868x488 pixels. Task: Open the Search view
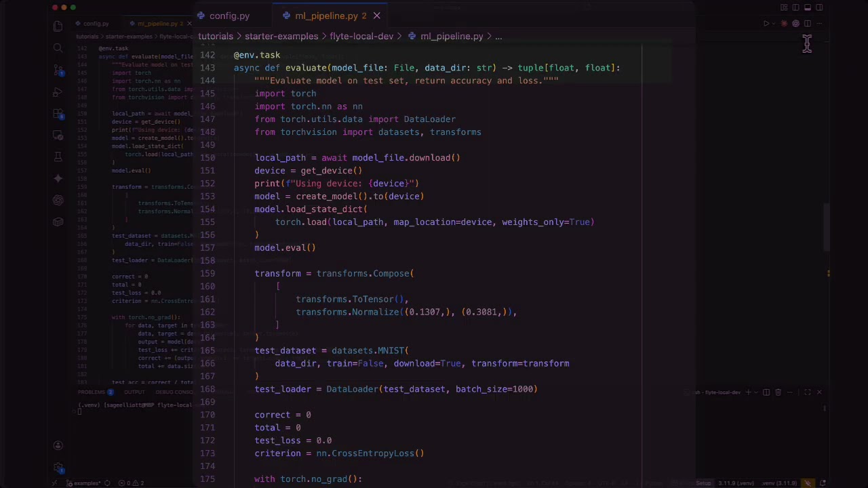point(58,48)
